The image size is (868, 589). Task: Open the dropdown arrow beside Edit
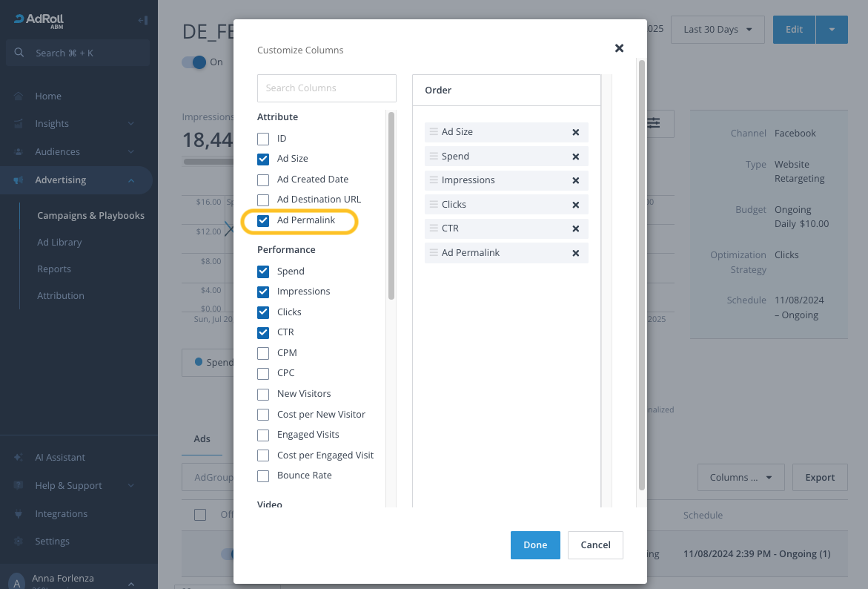(x=832, y=30)
